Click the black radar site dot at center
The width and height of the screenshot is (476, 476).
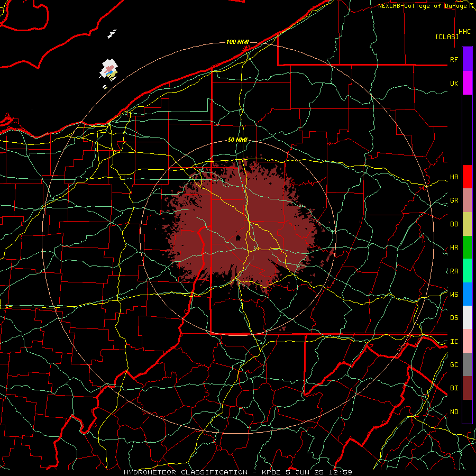point(239,237)
